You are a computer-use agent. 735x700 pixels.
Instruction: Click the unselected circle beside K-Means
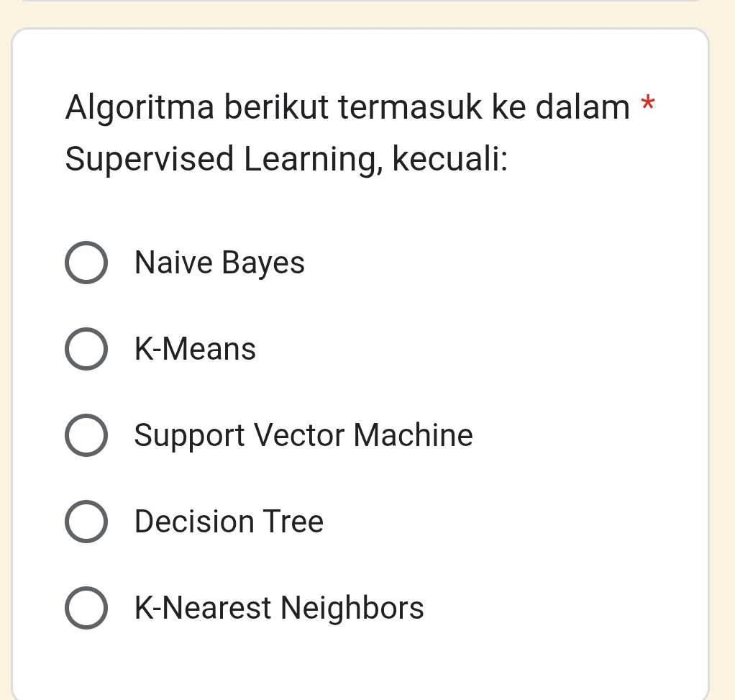point(86,349)
